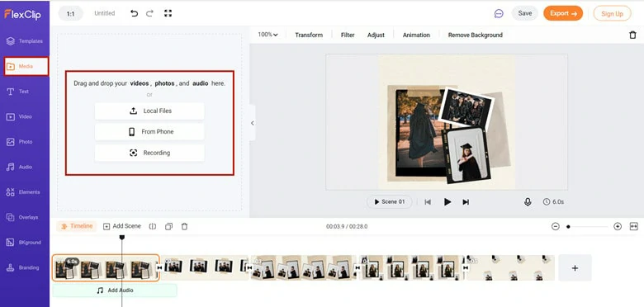
Task: Open the Media sidebar panel
Action: (26, 66)
